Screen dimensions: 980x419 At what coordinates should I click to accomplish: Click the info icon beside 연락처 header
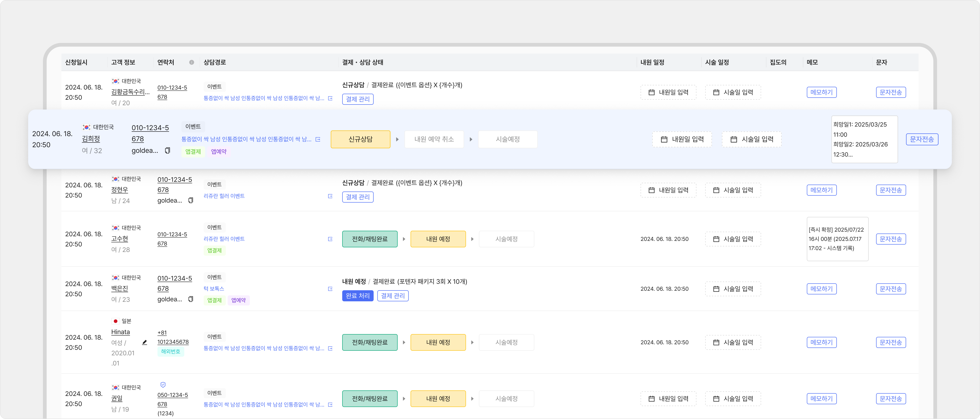[x=192, y=62]
